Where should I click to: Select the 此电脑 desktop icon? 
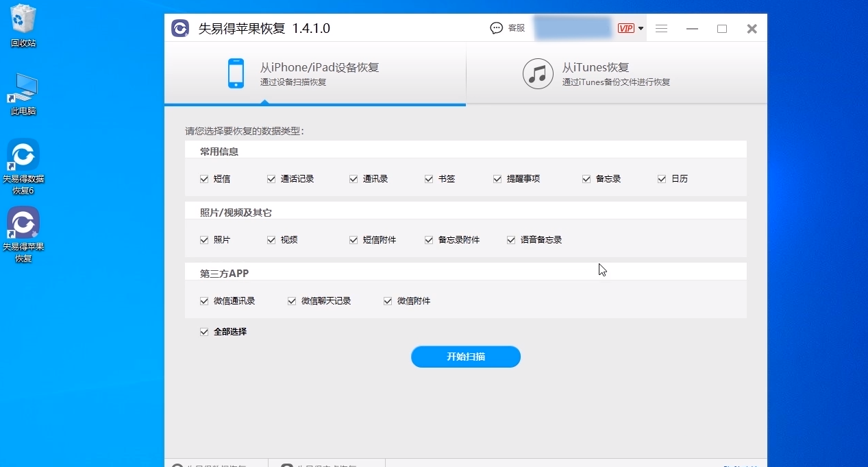click(x=23, y=94)
